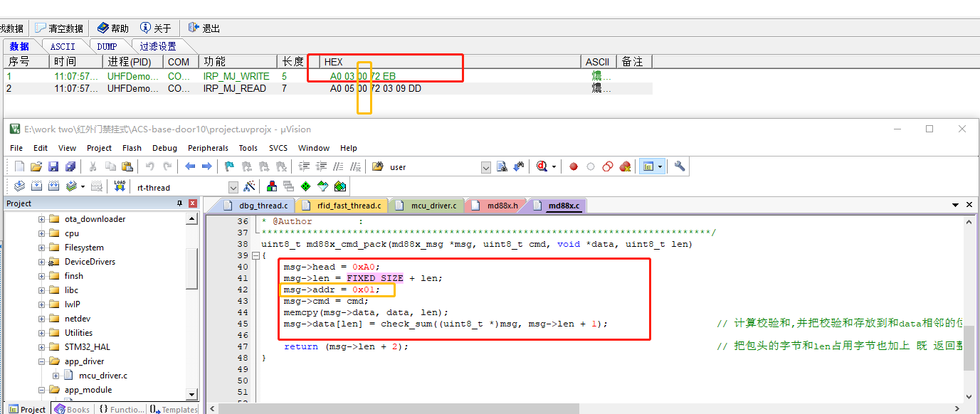Switch to the mcu_driver.c editor tab
Viewport: 980px width, 414px height.
click(x=426, y=206)
